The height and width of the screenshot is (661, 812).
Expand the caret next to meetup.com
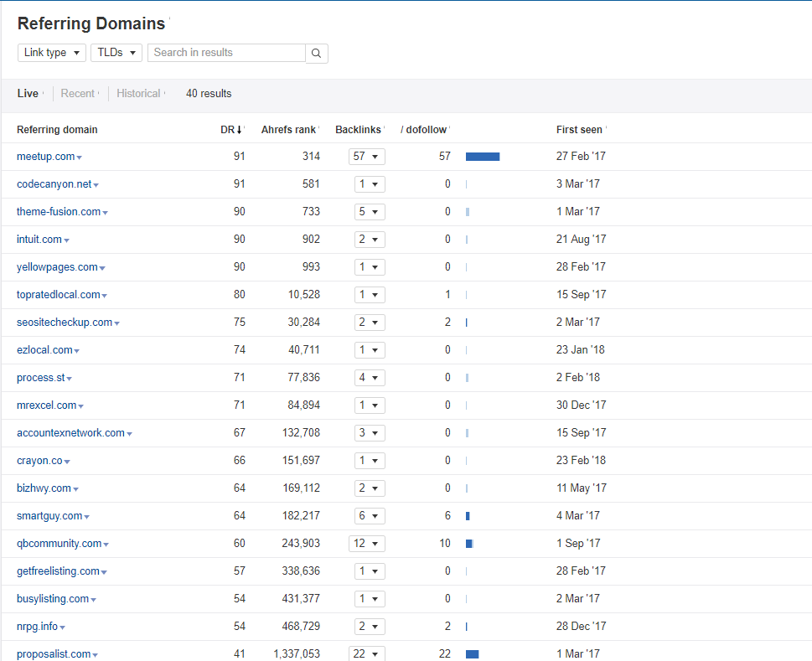point(80,156)
